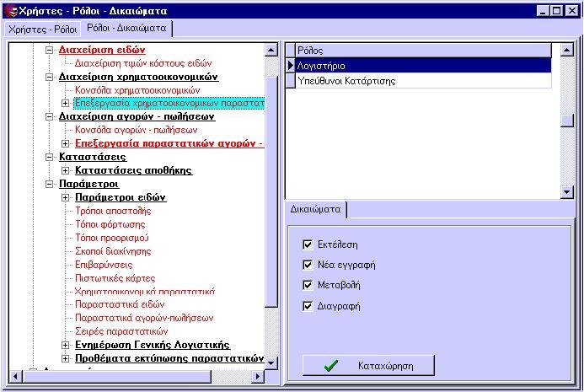This screenshot has width=584, height=392.
Task: Collapse the Παράμετροι tree node
Action: coord(49,184)
